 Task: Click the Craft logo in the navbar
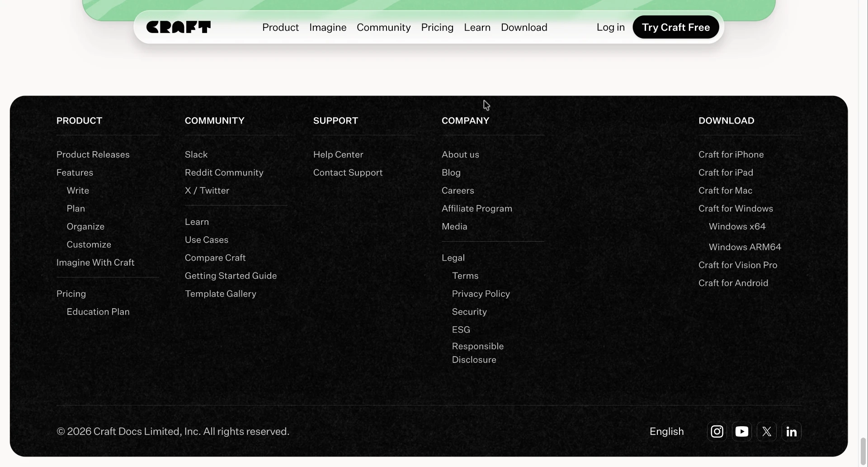(x=179, y=27)
